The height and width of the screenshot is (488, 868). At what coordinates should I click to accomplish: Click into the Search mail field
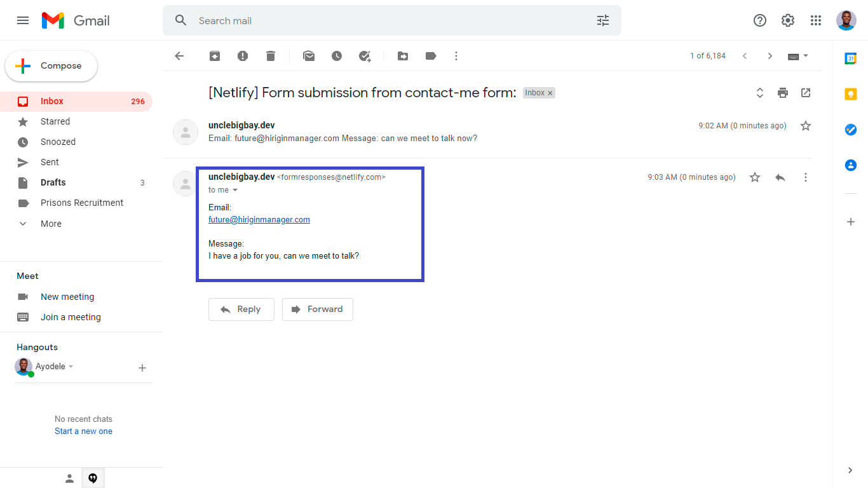pyautogui.click(x=392, y=20)
